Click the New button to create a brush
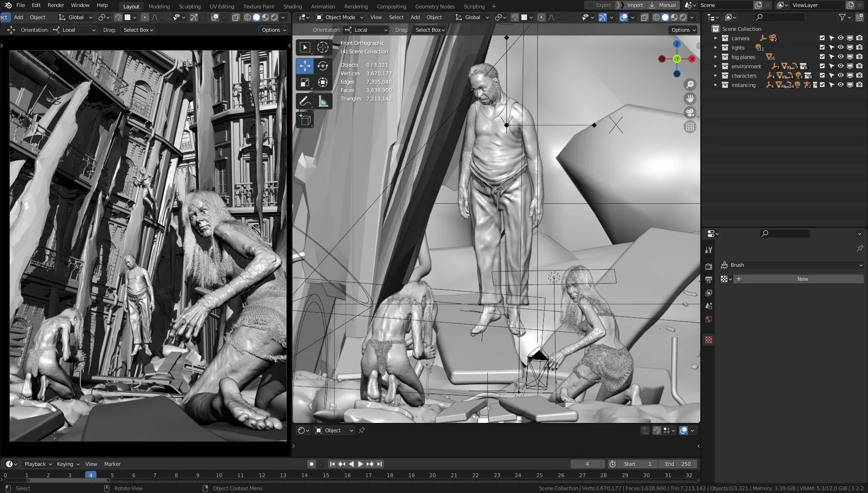868x493 pixels. pos(802,279)
